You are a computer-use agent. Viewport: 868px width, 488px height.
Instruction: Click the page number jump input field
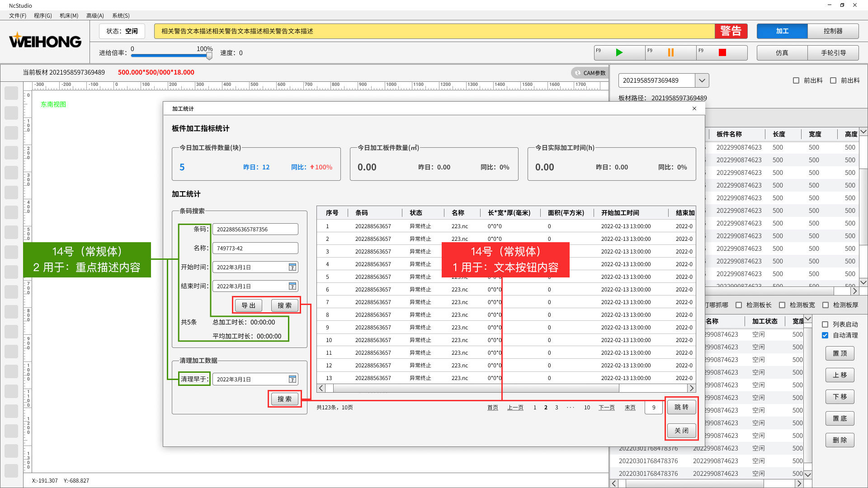654,408
